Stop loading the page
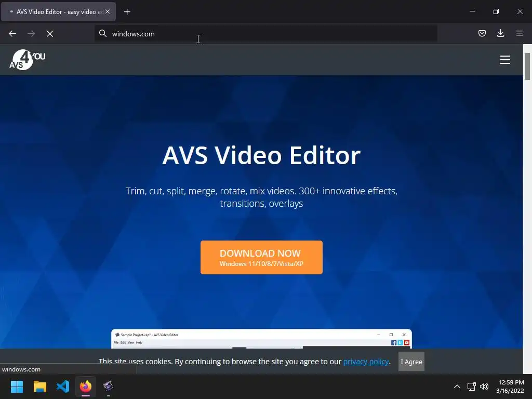The height and width of the screenshot is (399, 532). click(x=50, y=34)
